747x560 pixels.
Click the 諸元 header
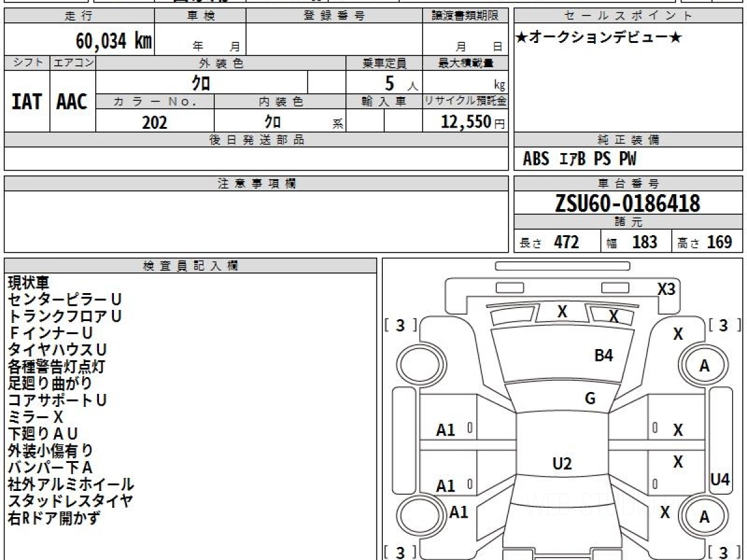point(629,222)
